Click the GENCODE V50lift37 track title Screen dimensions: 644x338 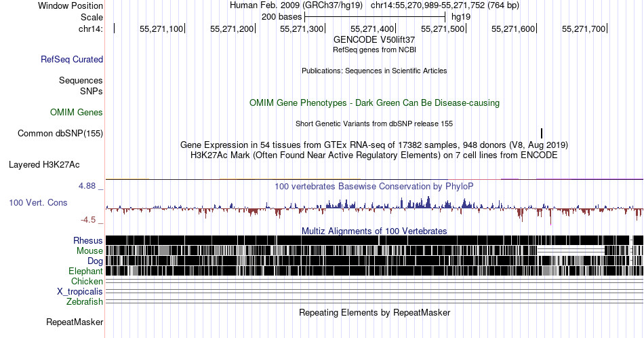point(374,39)
